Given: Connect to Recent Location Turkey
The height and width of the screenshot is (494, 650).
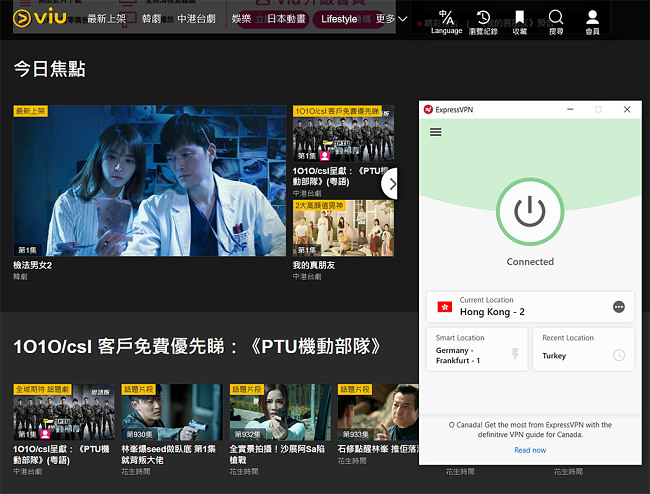Looking at the screenshot, I should (x=583, y=349).
